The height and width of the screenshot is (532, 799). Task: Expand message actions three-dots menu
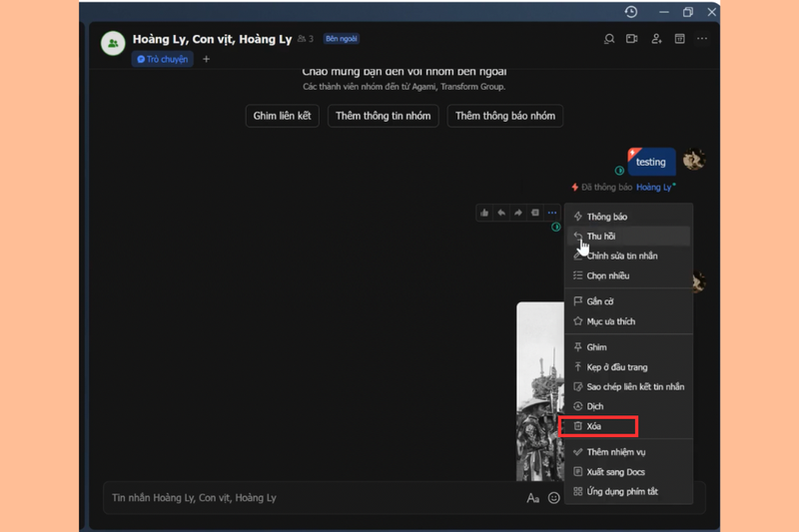pos(552,213)
